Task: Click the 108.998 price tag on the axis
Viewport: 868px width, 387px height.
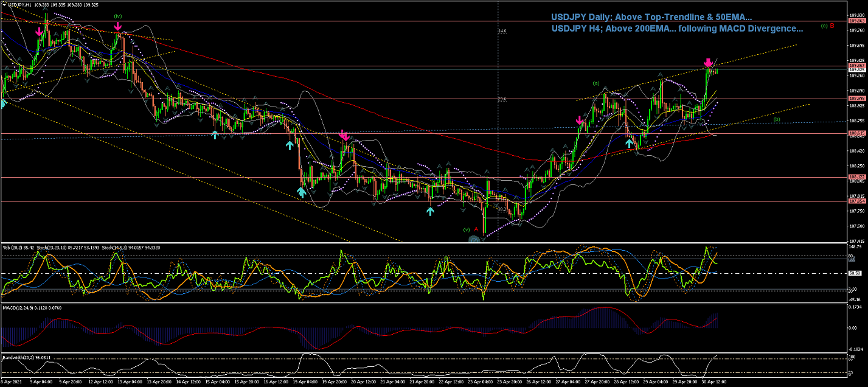Action: point(857,99)
